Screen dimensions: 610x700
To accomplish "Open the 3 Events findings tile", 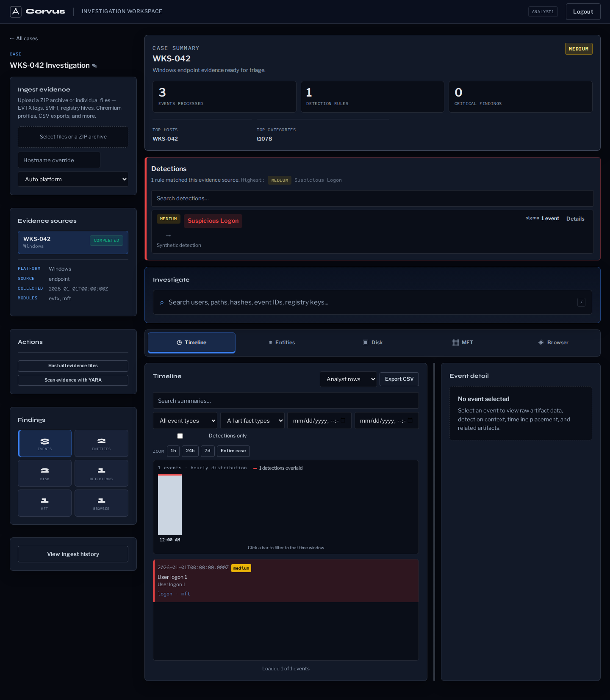I will 44,443.
